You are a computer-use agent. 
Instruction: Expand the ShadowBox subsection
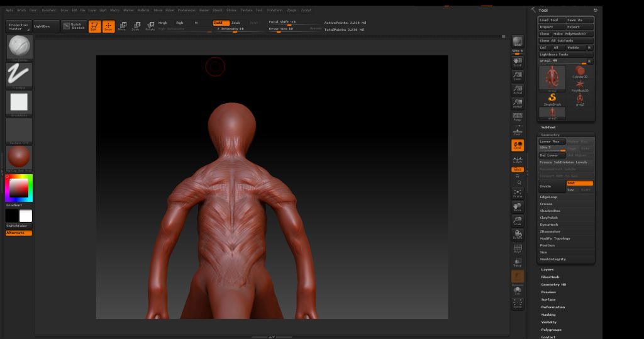coord(550,211)
